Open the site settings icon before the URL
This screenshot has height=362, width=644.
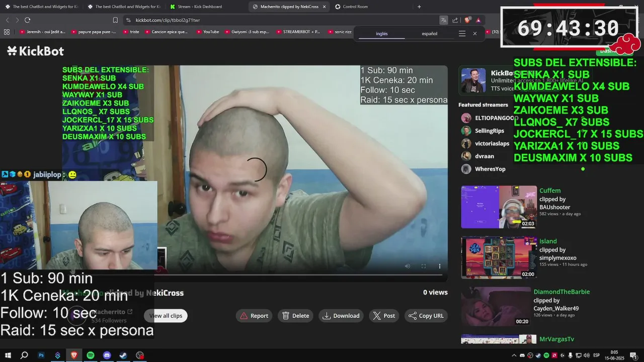pyautogui.click(x=128, y=20)
